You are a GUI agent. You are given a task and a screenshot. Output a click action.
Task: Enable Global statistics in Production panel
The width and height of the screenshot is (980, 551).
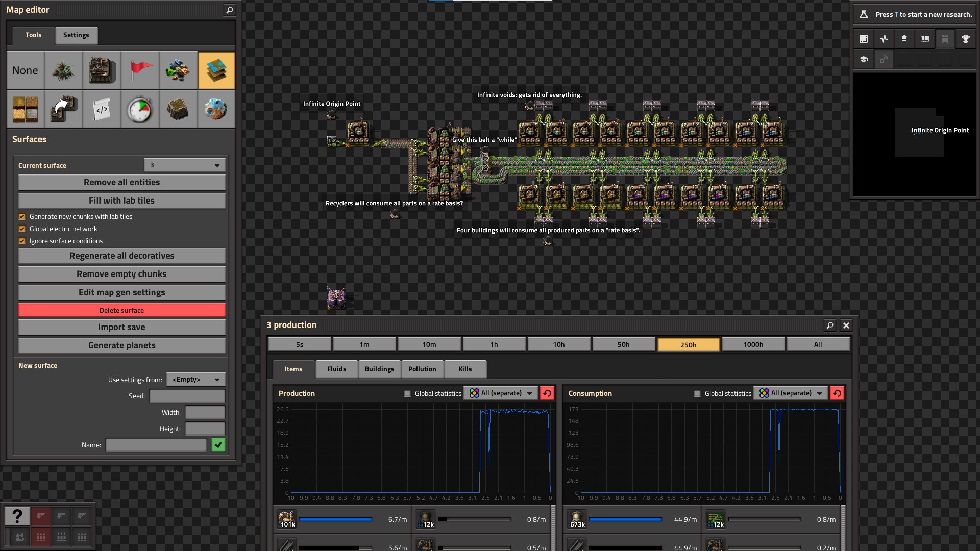click(407, 394)
